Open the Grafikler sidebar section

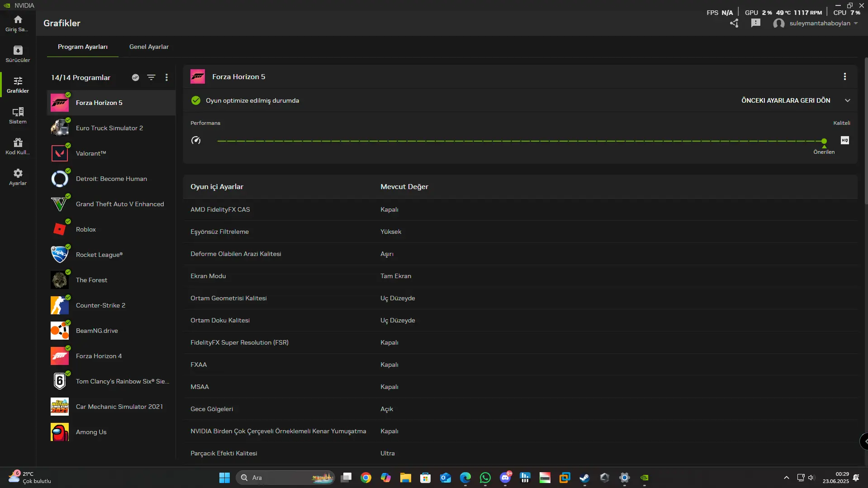coord(18,85)
